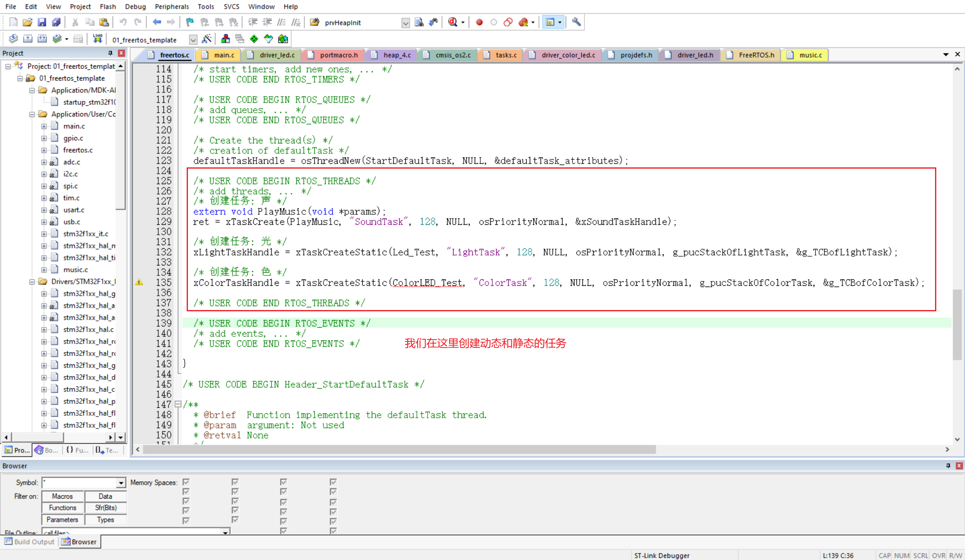Open Manage Run-Time Environment green diamond icon

point(254,39)
